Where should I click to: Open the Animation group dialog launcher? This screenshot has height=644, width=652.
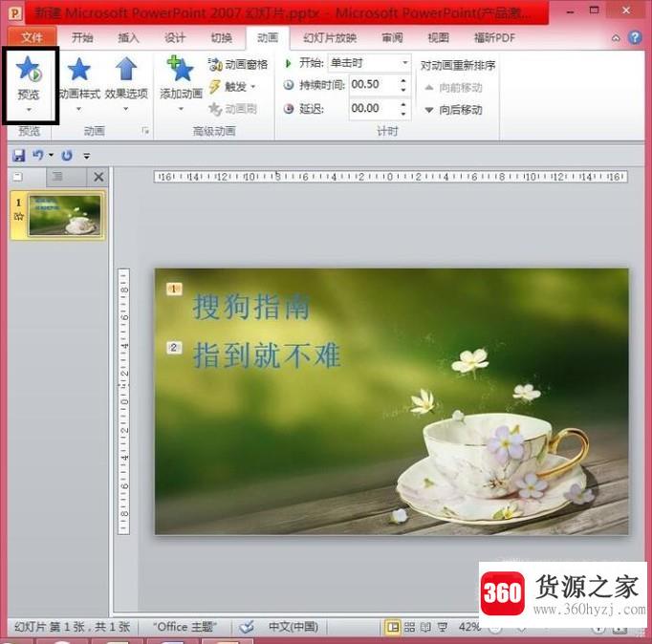coord(145,131)
